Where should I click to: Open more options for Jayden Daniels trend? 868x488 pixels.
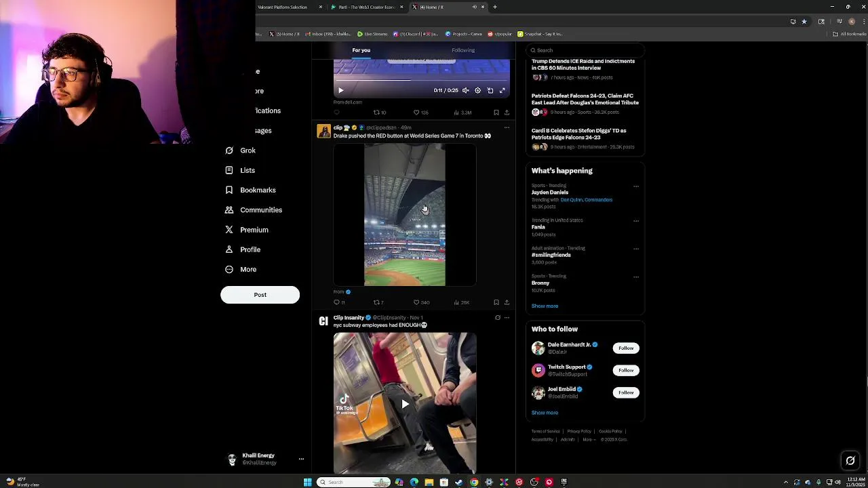[636, 186]
